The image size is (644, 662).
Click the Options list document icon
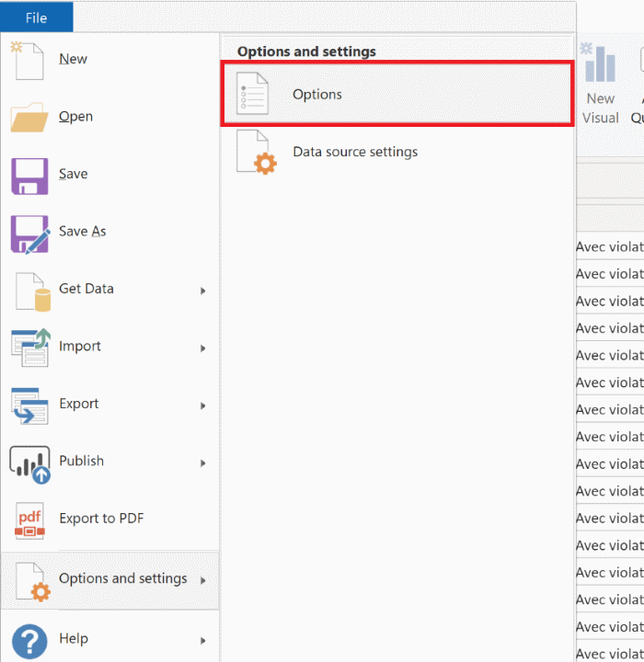click(x=252, y=93)
